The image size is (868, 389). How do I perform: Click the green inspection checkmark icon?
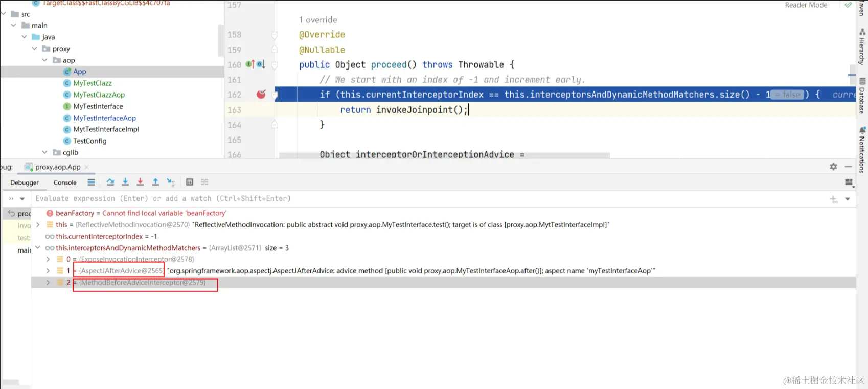[x=848, y=5]
